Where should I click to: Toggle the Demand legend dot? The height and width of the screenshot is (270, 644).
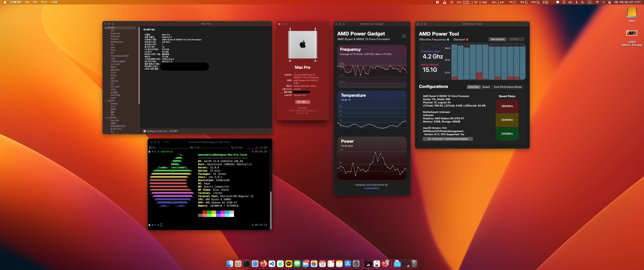click(467, 40)
